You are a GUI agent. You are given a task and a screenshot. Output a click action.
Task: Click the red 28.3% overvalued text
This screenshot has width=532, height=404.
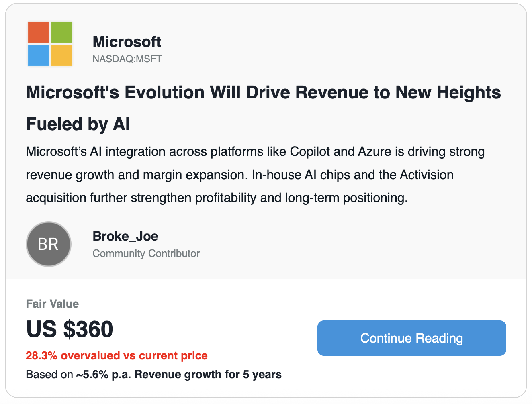(x=117, y=356)
